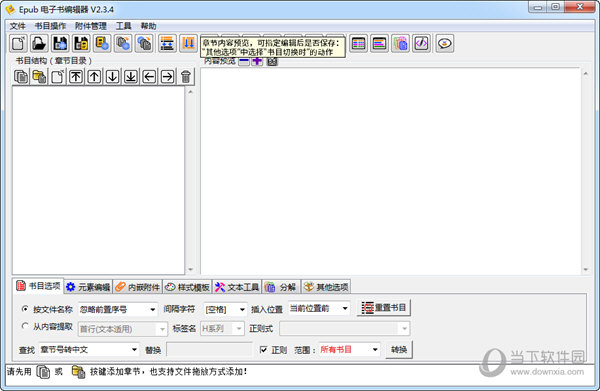Select the 从内容提取 radio button
Image resolution: width=600 pixels, height=391 pixels.
point(25,326)
